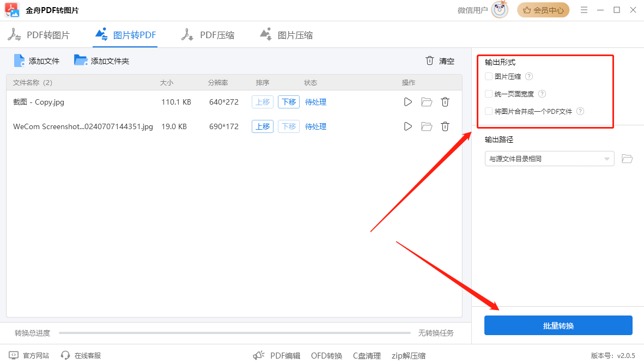Open the folder location of WeCom Screenshot file

[426, 126]
